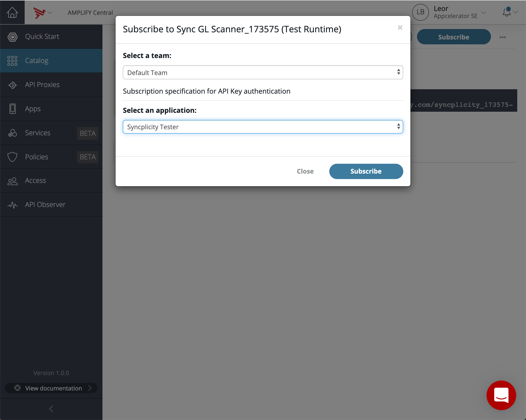Click the Policies shield icon
The image size is (526, 420).
pos(12,157)
